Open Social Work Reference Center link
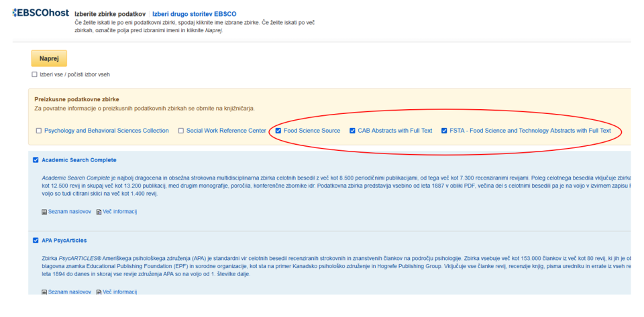 tap(226, 131)
